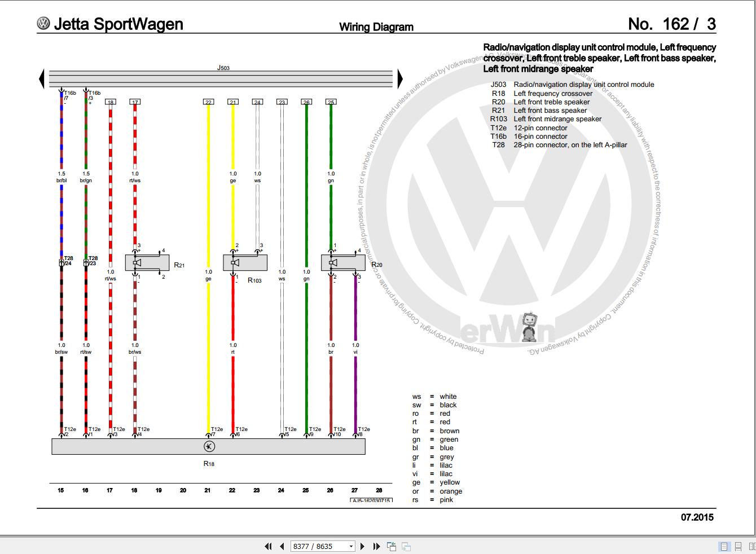The image size is (756, 554).
Task: Click the greyed-out next view icon
Action: (x=406, y=546)
